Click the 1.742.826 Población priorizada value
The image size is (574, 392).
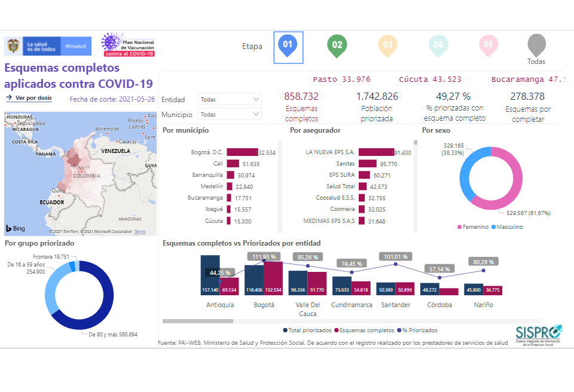tap(377, 96)
